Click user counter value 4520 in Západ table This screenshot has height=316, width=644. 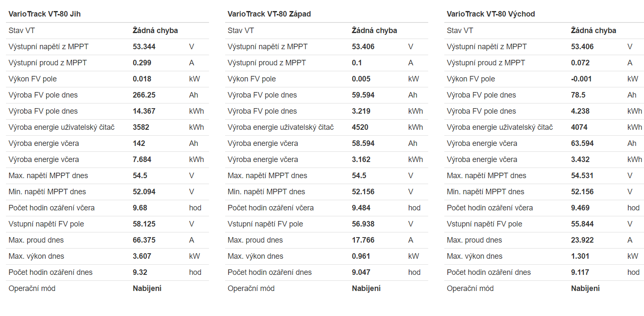(360, 127)
